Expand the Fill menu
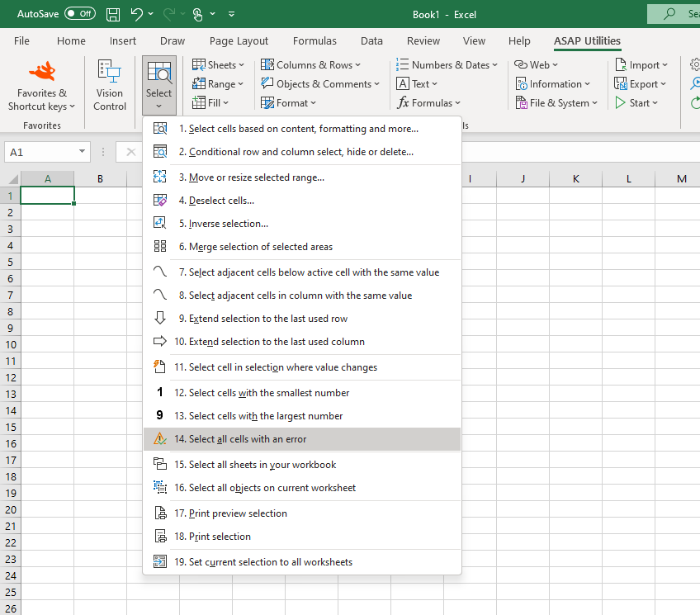700x615 pixels. tap(210, 103)
